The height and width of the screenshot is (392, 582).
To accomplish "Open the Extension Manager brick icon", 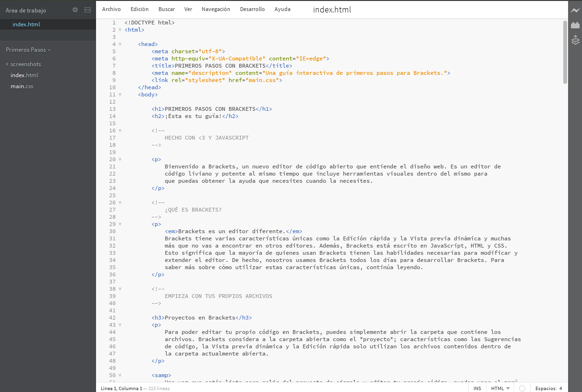I will pos(575,25).
